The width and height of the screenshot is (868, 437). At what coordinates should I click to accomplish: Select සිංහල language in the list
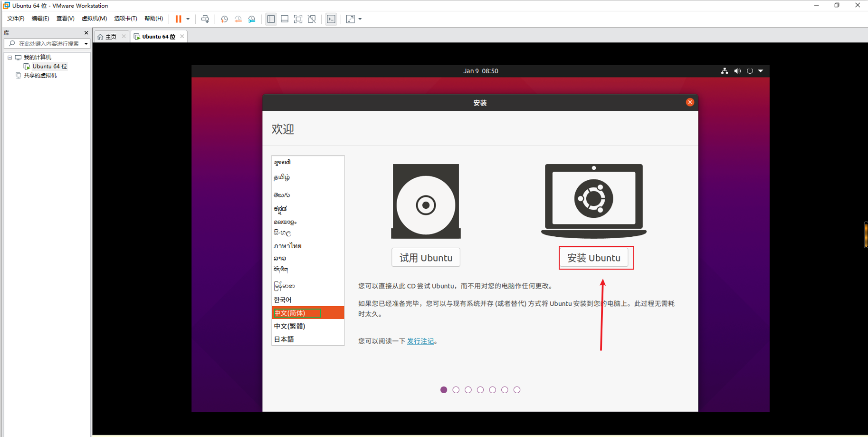coord(308,233)
